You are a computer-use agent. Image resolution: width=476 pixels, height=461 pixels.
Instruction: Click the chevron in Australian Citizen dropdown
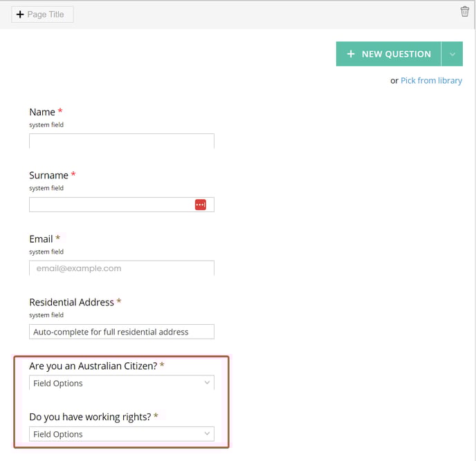[207, 383]
